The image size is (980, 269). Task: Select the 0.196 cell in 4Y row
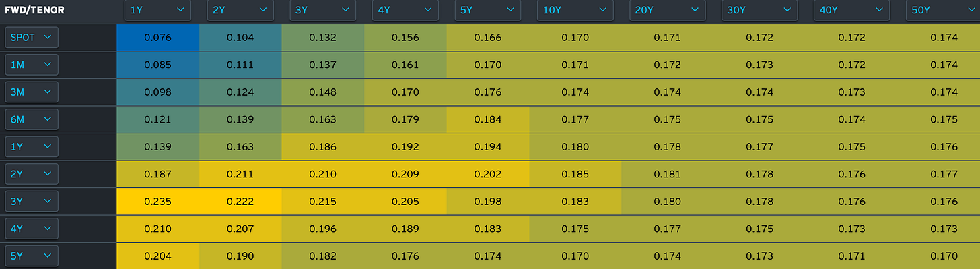[x=323, y=229]
